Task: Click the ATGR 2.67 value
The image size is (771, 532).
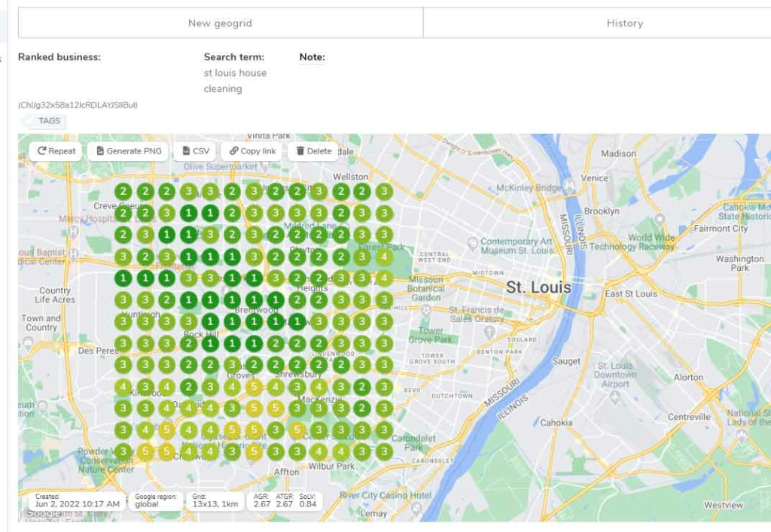Action: pyautogui.click(x=285, y=504)
